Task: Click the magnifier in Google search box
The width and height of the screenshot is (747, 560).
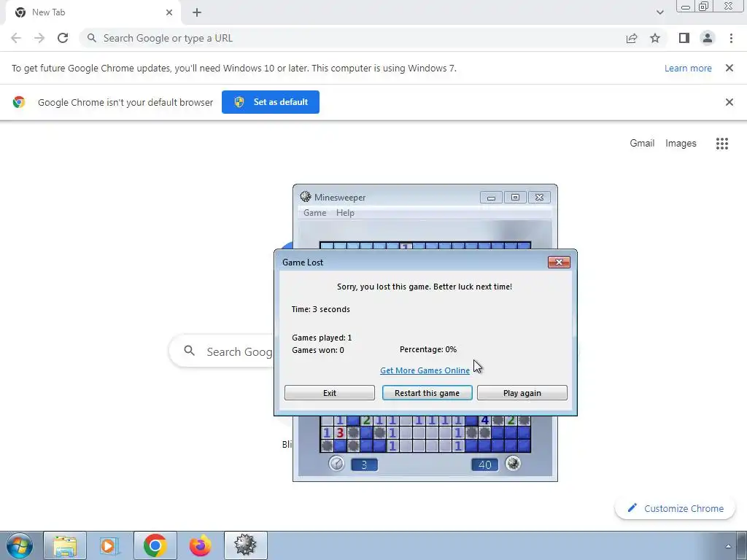Action: 189,351
